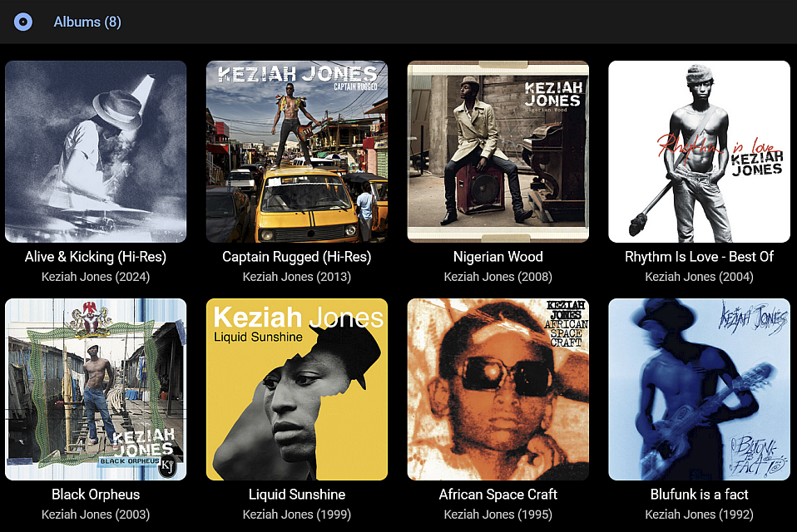This screenshot has width=797, height=532.
Task: Open the Rhythm Is Love cover art
Action: (x=700, y=152)
